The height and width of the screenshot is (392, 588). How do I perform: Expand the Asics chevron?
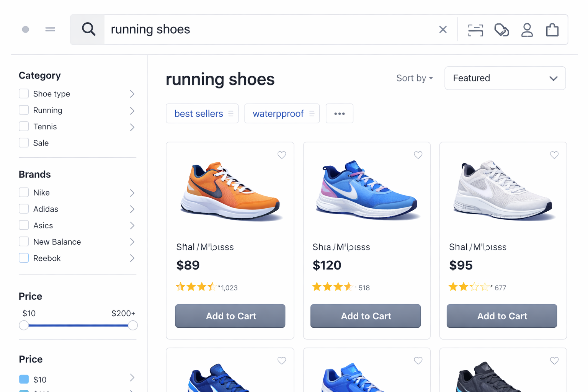point(132,225)
